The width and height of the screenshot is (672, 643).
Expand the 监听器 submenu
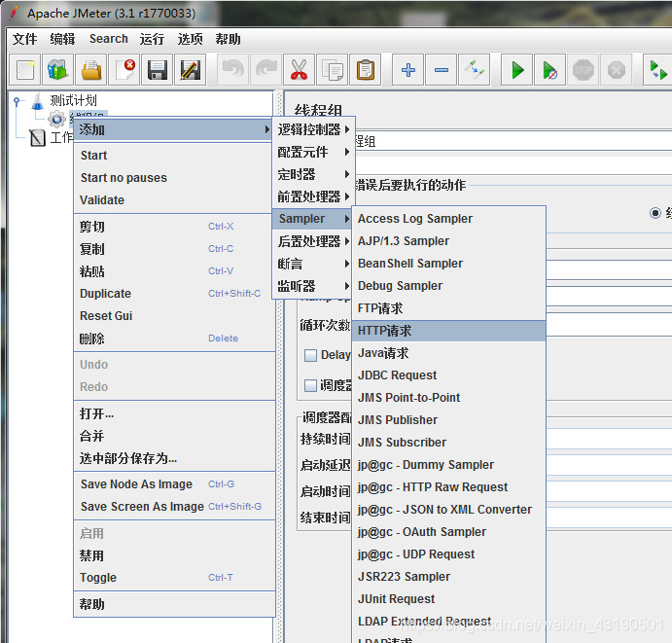coord(314,286)
